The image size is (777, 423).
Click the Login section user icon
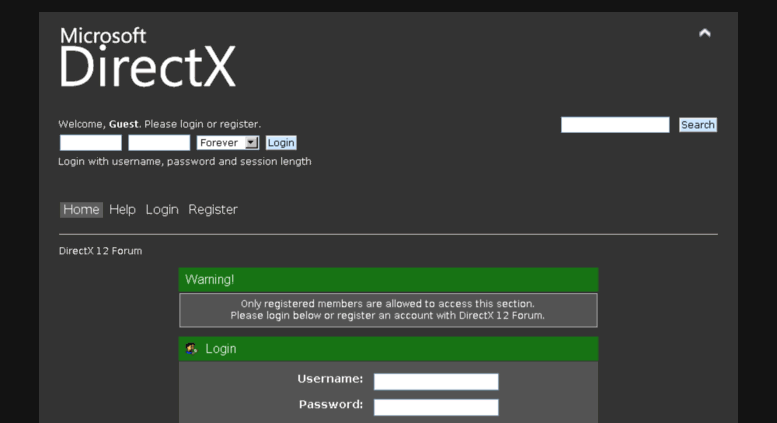[x=191, y=349]
